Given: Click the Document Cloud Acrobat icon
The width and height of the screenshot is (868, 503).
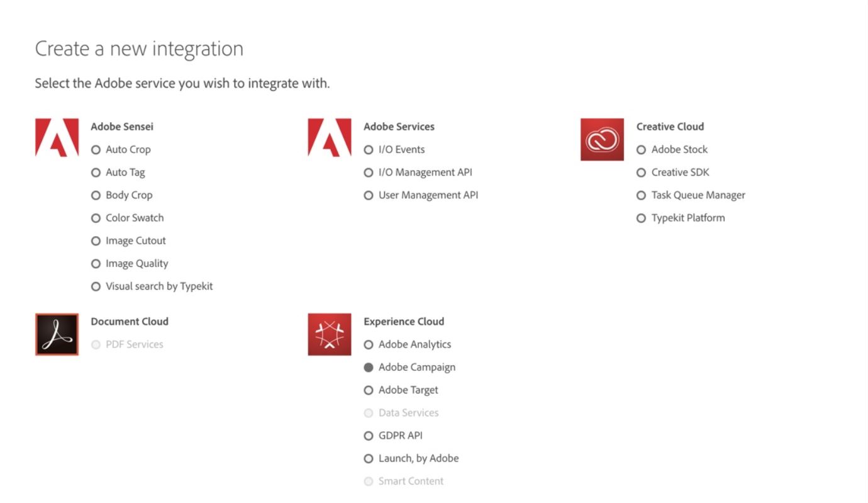Looking at the screenshot, I should 57,334.
